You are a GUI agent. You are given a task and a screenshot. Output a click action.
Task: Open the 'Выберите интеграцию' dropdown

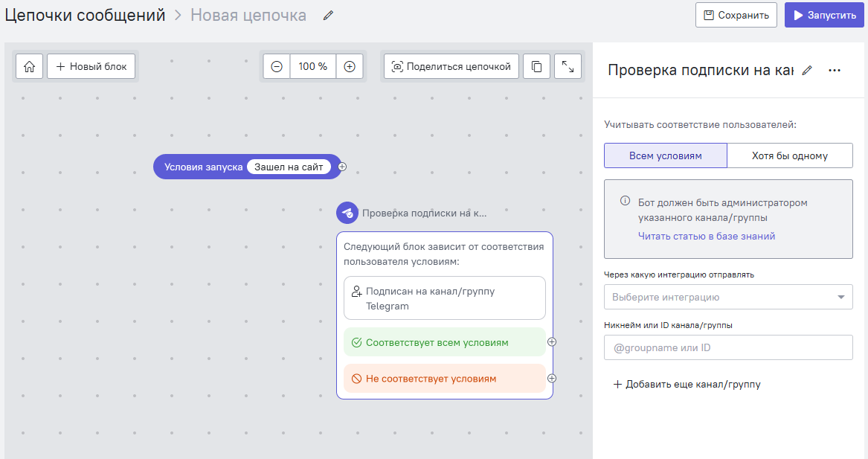tap(728, 297)
